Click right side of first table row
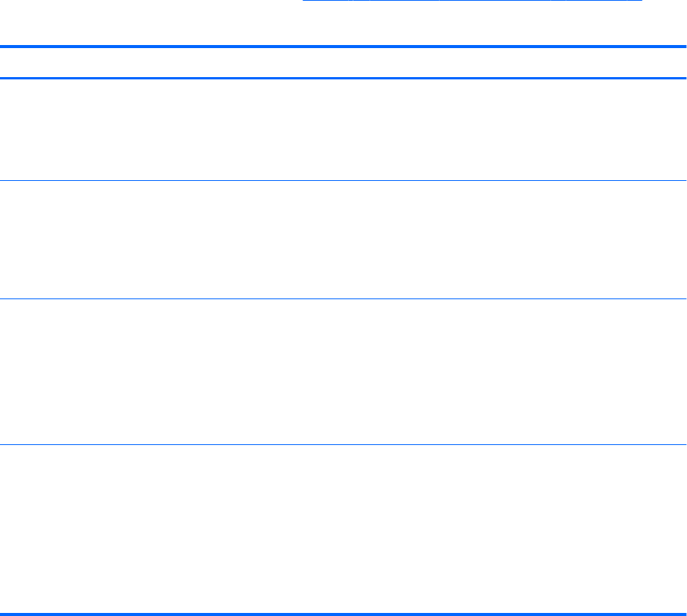Screen dimensions: 687x616 click(x=672, y=129)
